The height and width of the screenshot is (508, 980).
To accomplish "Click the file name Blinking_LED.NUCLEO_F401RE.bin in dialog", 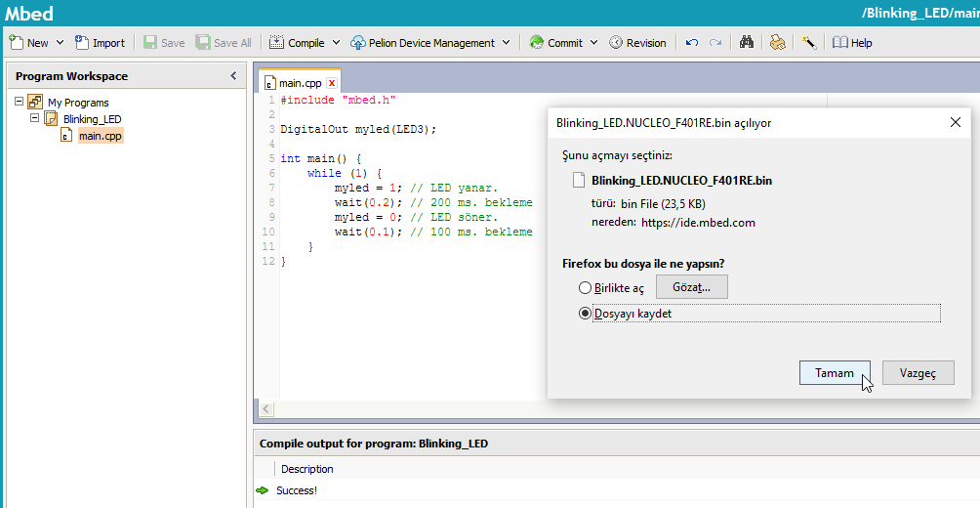I will (x=682, y=181).
